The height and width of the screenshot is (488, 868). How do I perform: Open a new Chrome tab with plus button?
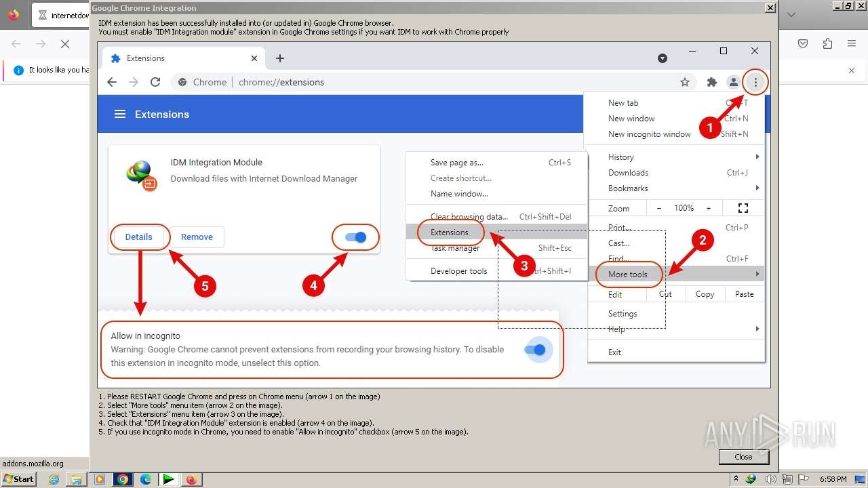click(280, 58)
